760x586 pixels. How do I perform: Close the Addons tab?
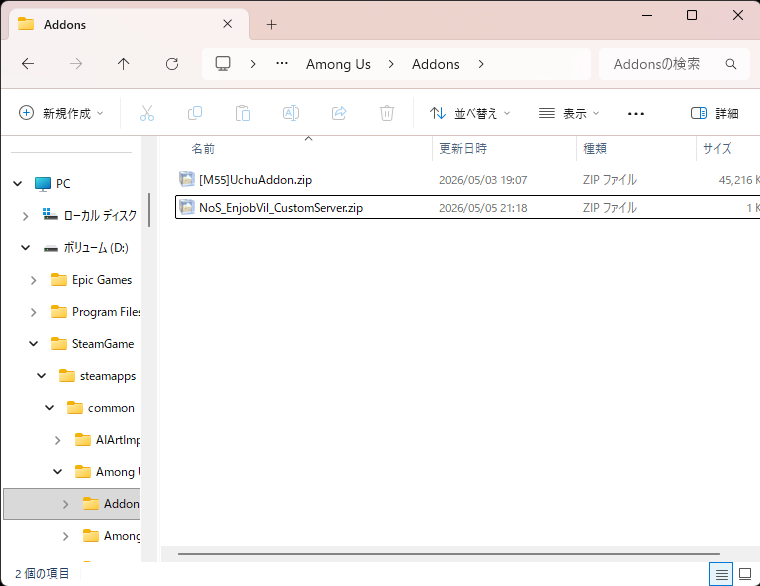click(x=227, y=24)
